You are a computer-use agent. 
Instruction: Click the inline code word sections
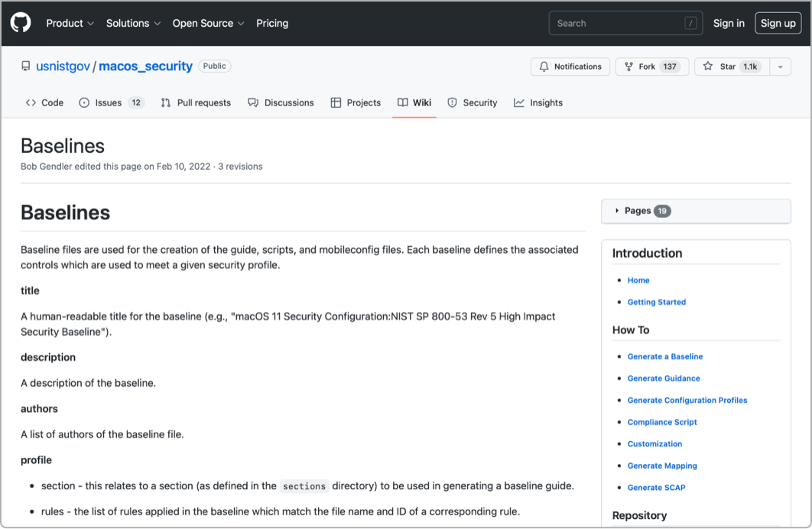[x=304, y=486]
